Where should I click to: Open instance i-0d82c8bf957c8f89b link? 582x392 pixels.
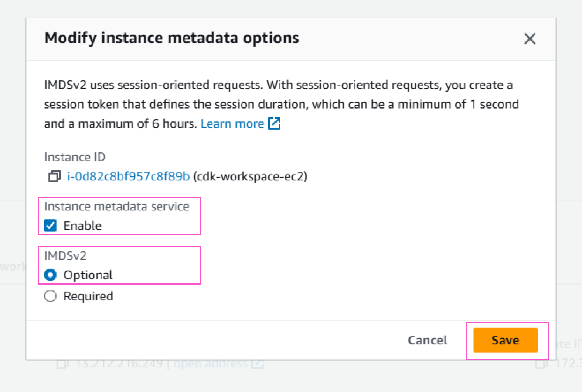click(128, 176)
